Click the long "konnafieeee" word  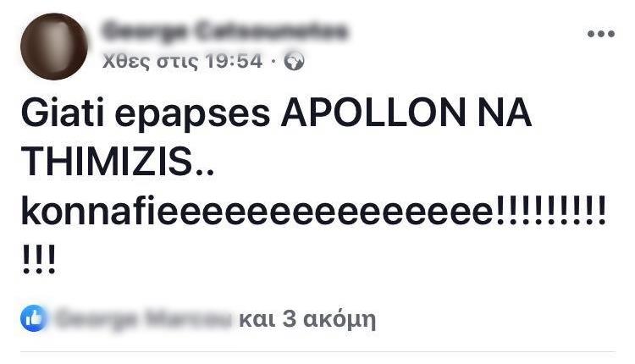pyautogui.click(x=257, y=211)
